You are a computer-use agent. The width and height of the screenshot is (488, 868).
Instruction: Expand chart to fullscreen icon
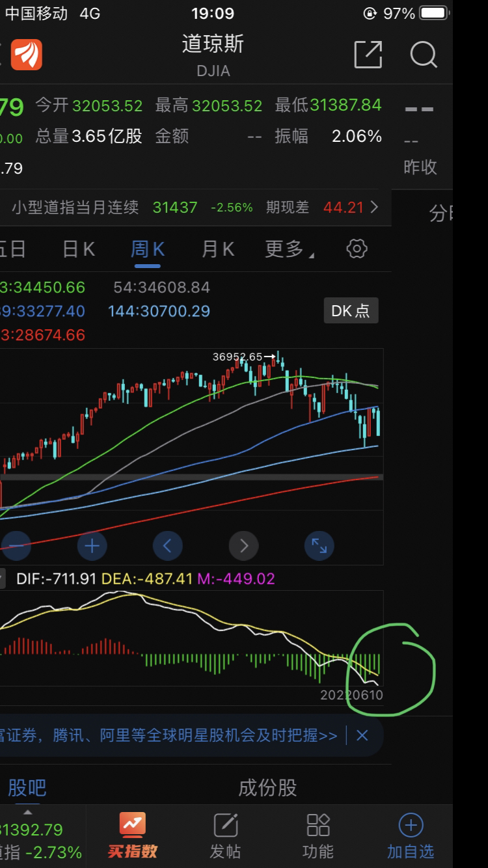tap(319, 545)
